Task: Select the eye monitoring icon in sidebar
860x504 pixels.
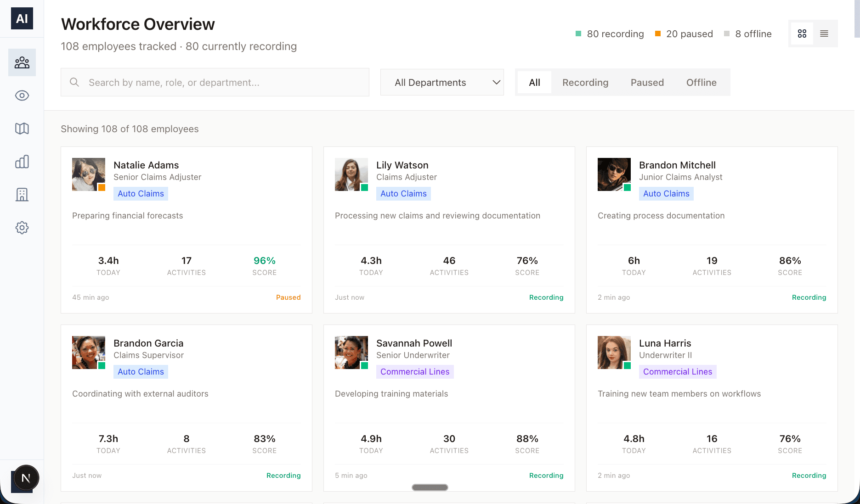Action: (22, 95)
